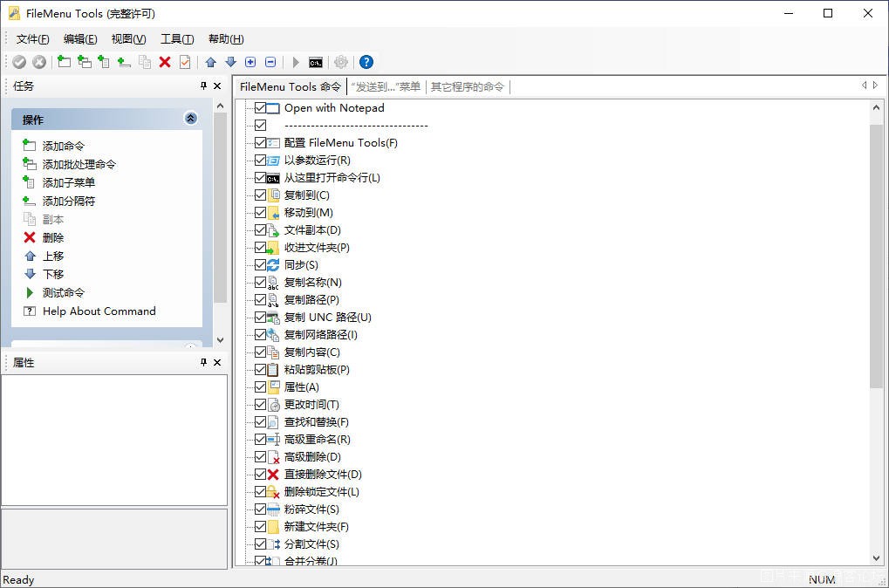
Task: Click the expand all plus toolbar icon
Action: tap(250, 62)
